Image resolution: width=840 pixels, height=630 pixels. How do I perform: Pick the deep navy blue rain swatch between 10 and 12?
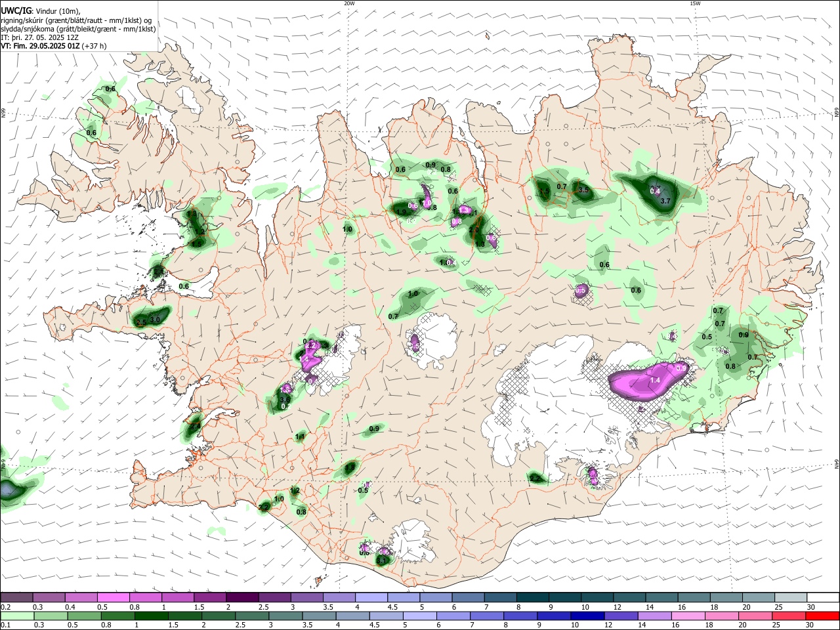(x=587, y=616)
